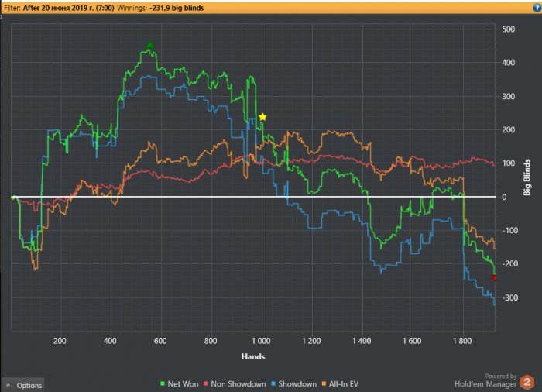The image size is (542, 392).
Task: Click the white starting point marker
Action: coord(13,197)
